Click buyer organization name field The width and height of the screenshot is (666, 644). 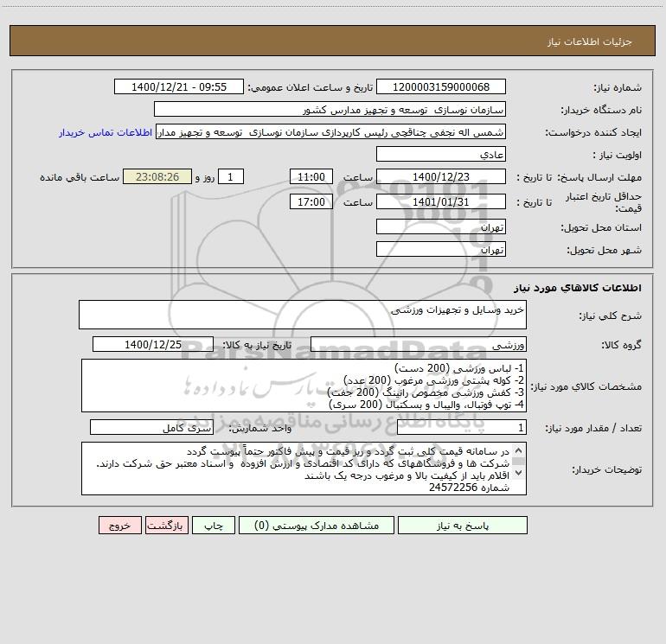[x=330, y=110]
